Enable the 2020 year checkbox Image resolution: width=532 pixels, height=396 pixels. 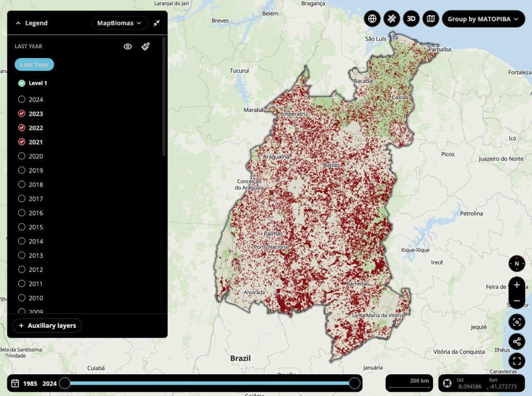click(x=22, y=156)
